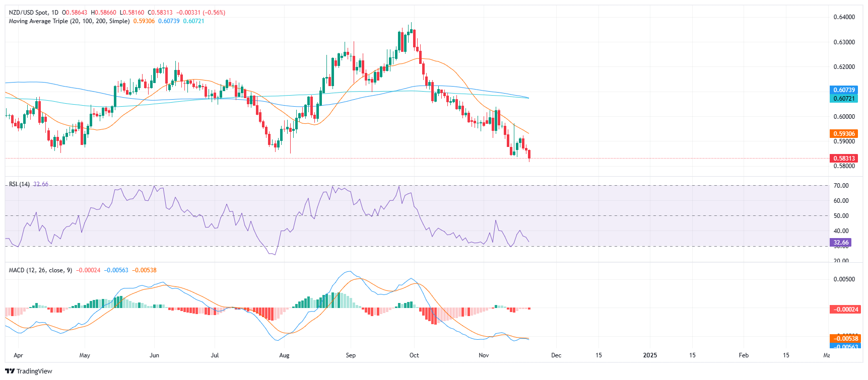Screen dimensions: 868x380
Task: Click the orange -0.00538 MACD signal tag
Action: pyautogui.click(x=845, y=339)
